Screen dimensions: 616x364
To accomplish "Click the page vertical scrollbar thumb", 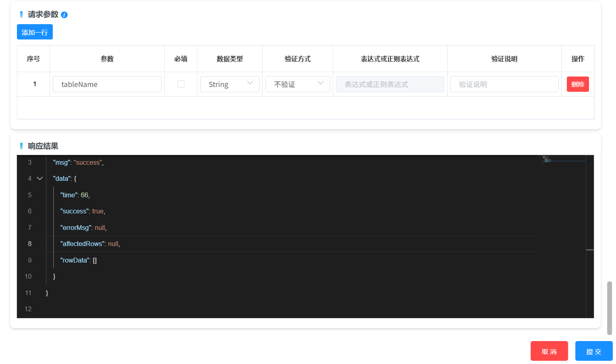I will click(609, 308).
